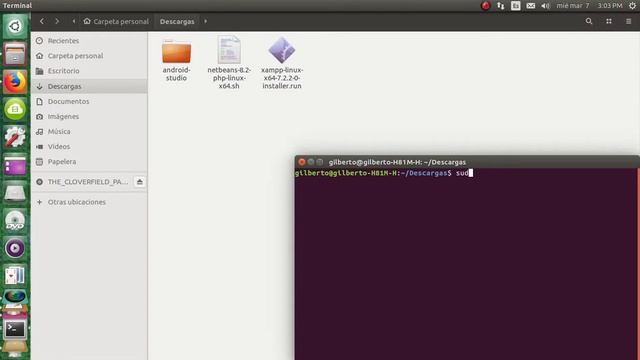Screen dimensions: 640x360
Task: Minimize the terminal window
Action: [311, 162]
